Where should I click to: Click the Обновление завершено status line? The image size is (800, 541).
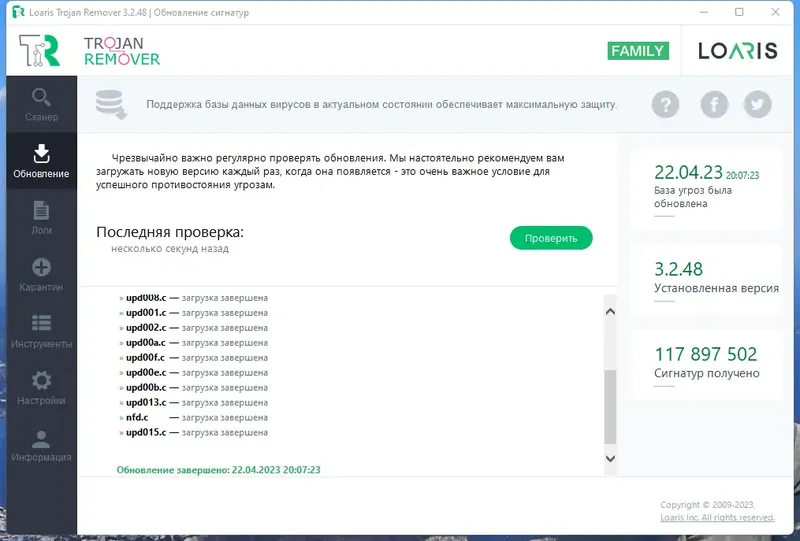point(218,470)
